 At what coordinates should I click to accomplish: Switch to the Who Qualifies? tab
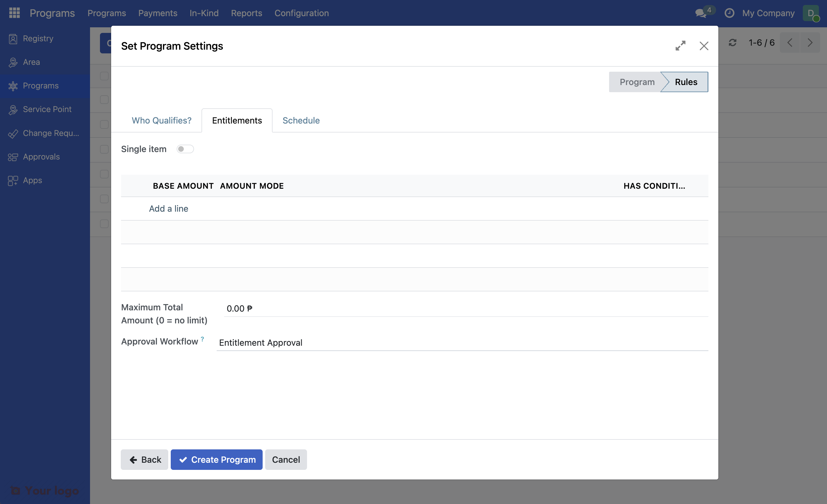(161, 120)
